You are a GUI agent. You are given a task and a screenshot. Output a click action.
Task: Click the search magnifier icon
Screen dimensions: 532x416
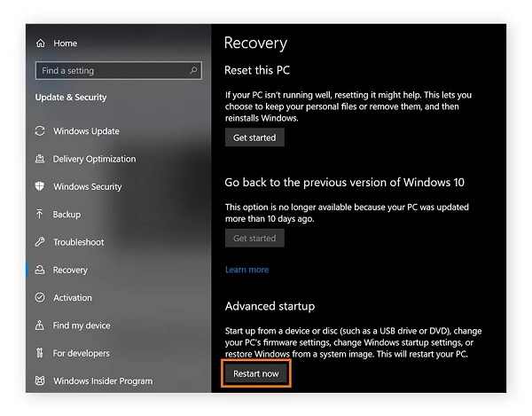(192, 70)
